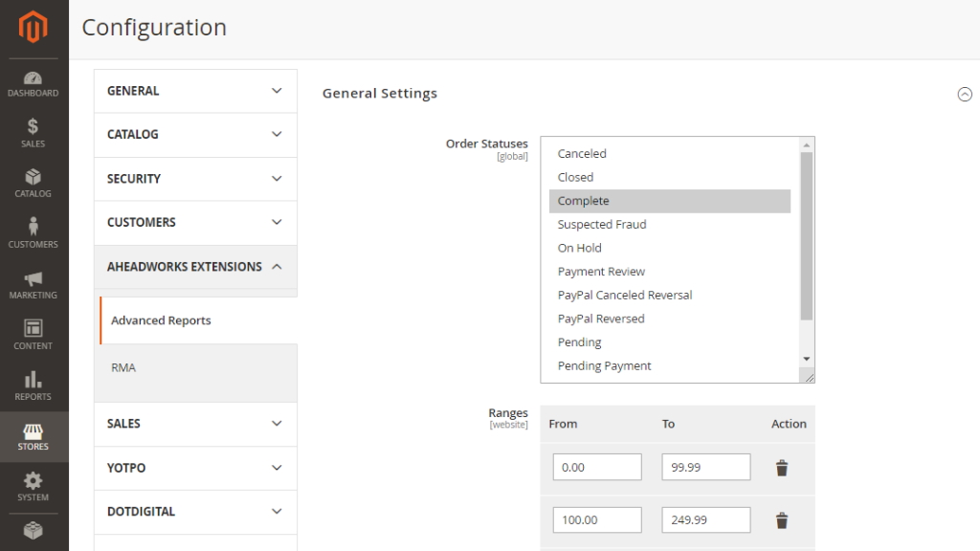
Task: Select Pending Payment order status
Action: point(669,366)
